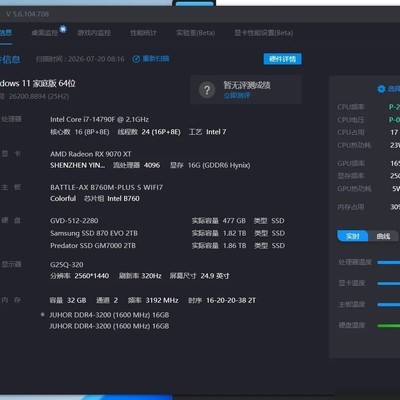
Task: Click the new badge icon on 桌面监控
Action: 63,29
